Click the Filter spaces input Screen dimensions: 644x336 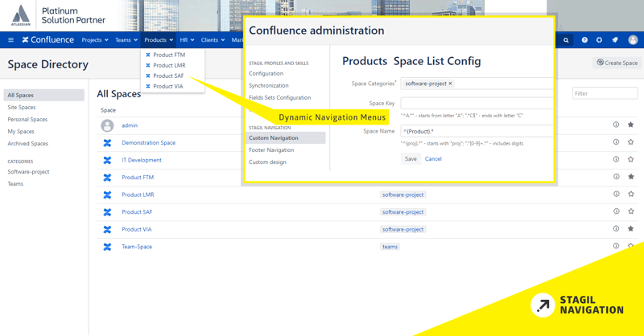pos(605,93)
